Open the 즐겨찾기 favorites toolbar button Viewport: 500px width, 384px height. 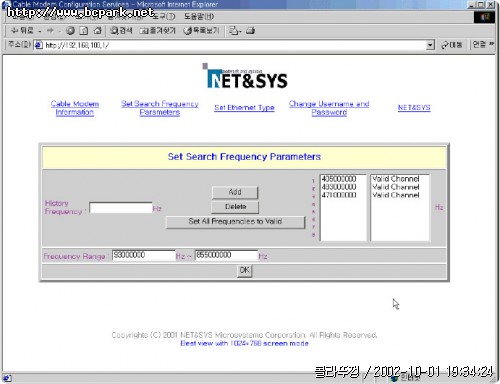point(158,31)
